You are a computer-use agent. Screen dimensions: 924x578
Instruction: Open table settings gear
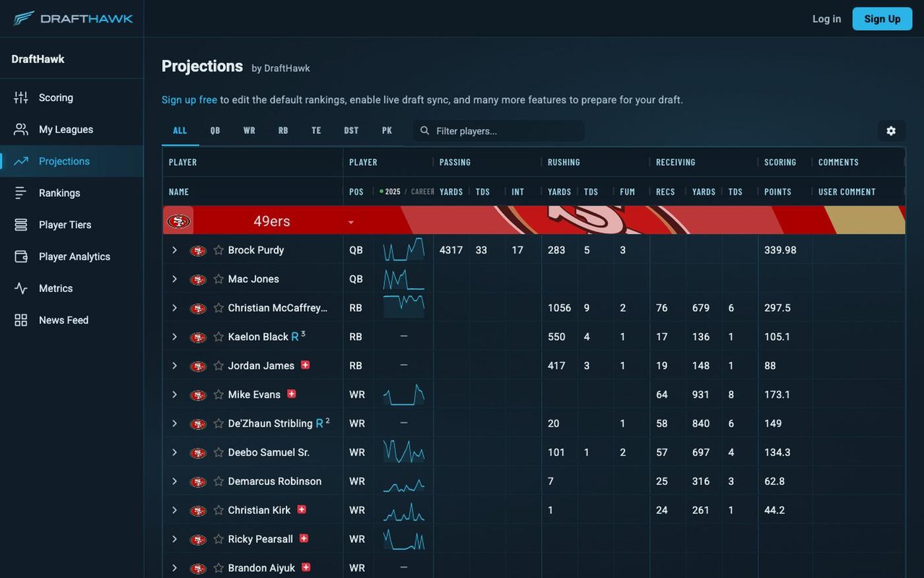pos(891,131)
